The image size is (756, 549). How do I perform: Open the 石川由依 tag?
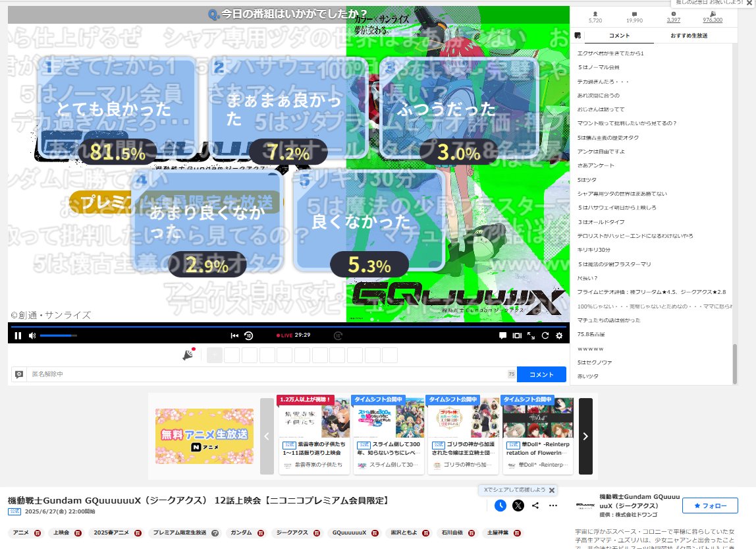coord(452,533)
